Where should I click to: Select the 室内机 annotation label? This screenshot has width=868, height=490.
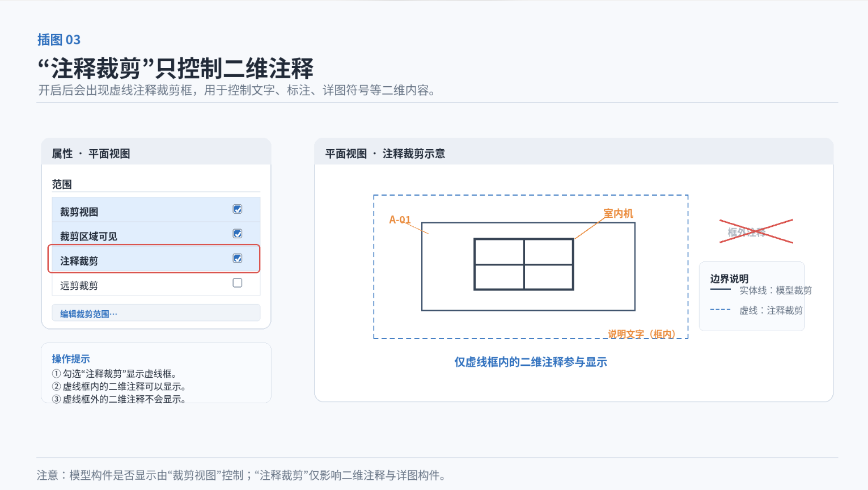[618, 213]
